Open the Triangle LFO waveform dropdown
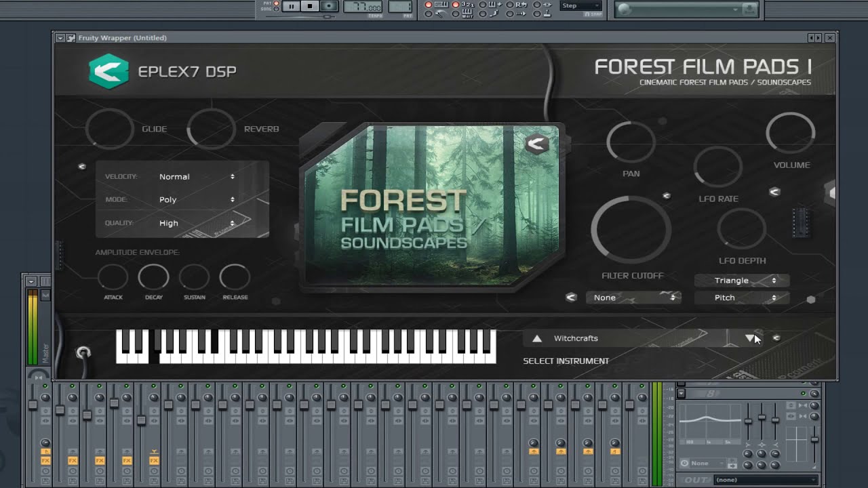 (742, 280)
